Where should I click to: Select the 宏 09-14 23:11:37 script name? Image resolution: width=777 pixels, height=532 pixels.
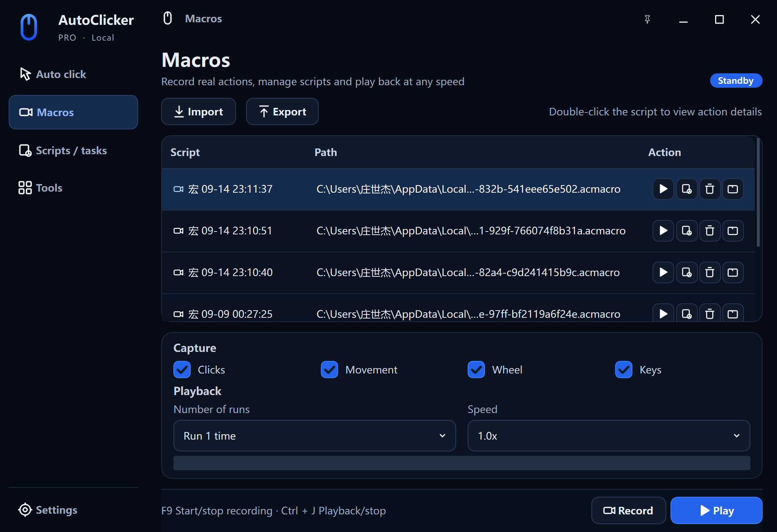(x=230, y=189)
